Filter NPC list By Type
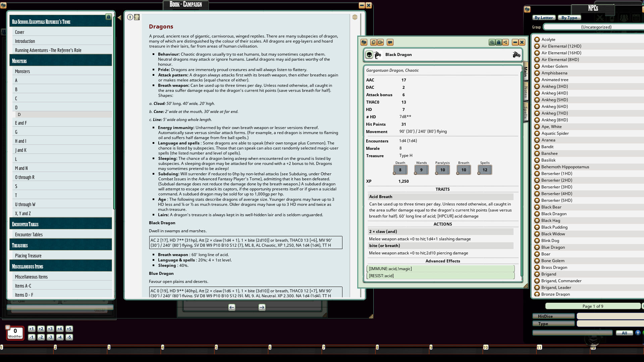 pyautogui.click(x=569, y=18)
